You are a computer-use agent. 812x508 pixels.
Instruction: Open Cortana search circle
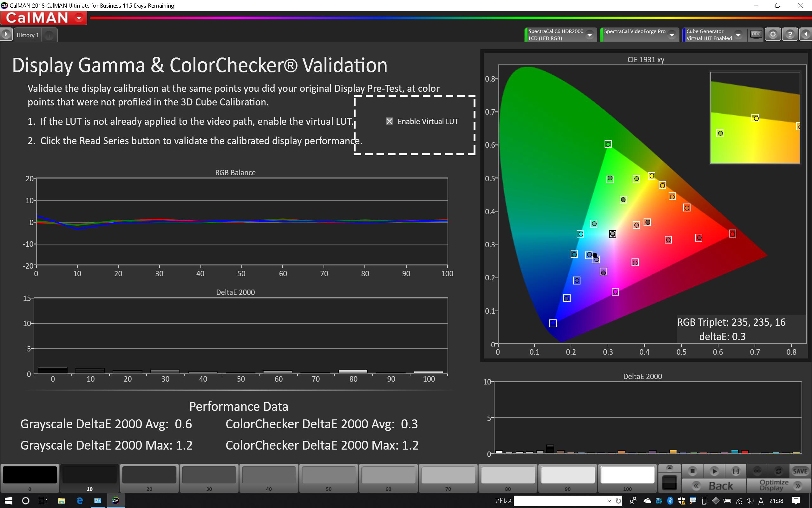pos(25,501)
